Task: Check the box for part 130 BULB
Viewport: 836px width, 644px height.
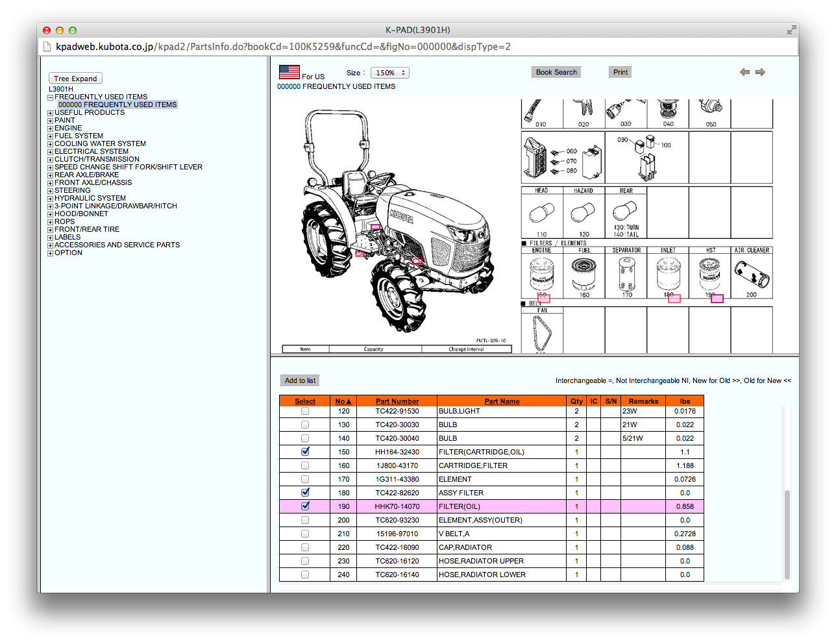Action: [305, 425]
